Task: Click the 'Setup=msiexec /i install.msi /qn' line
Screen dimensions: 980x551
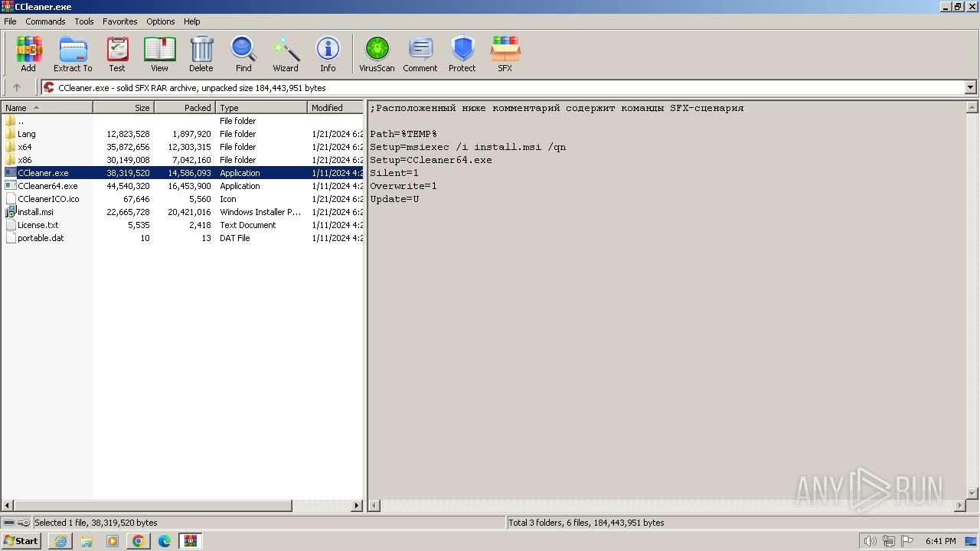Action: (x=468, y=147)
